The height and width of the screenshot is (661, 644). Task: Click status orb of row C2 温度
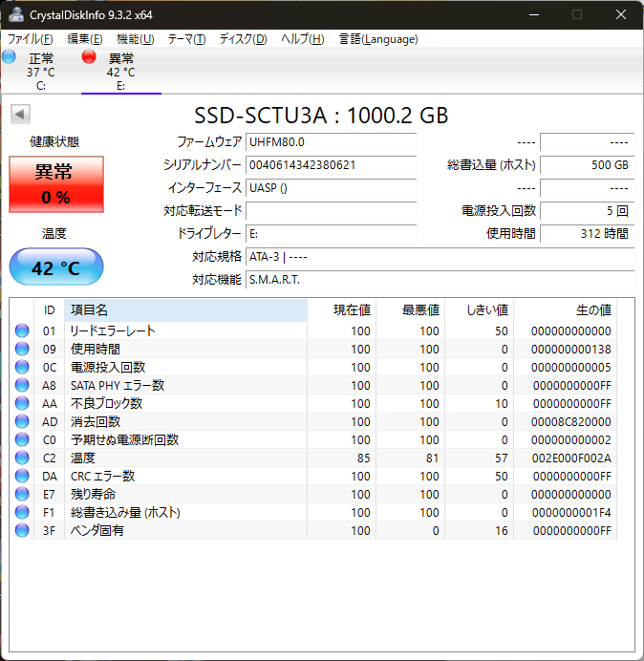(22, 458)
